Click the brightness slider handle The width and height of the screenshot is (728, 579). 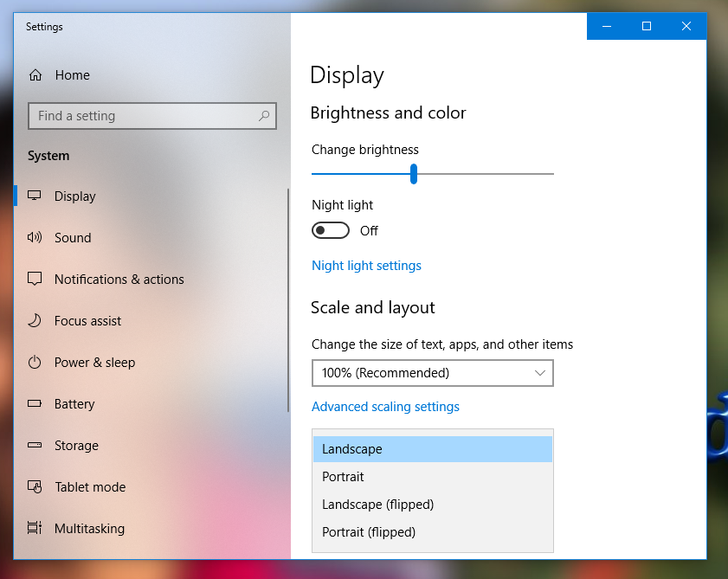point(414,174)
